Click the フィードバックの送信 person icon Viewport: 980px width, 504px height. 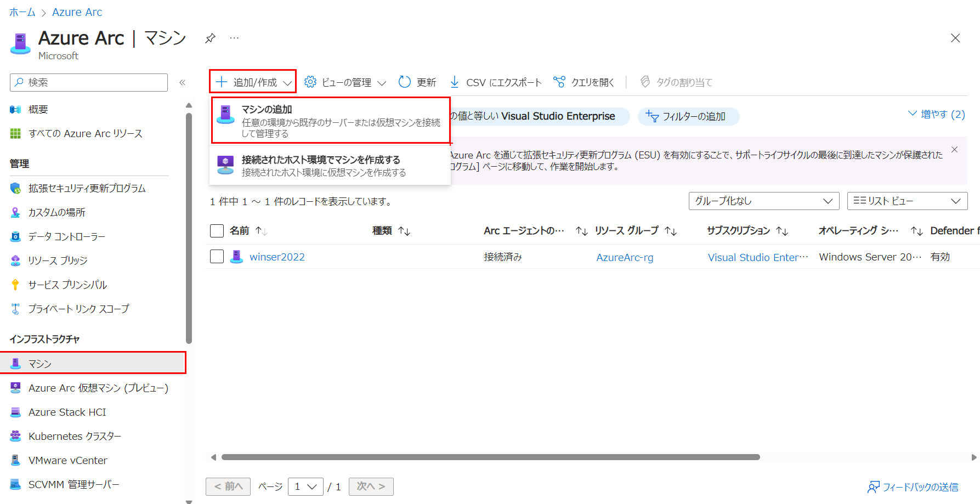873,487
